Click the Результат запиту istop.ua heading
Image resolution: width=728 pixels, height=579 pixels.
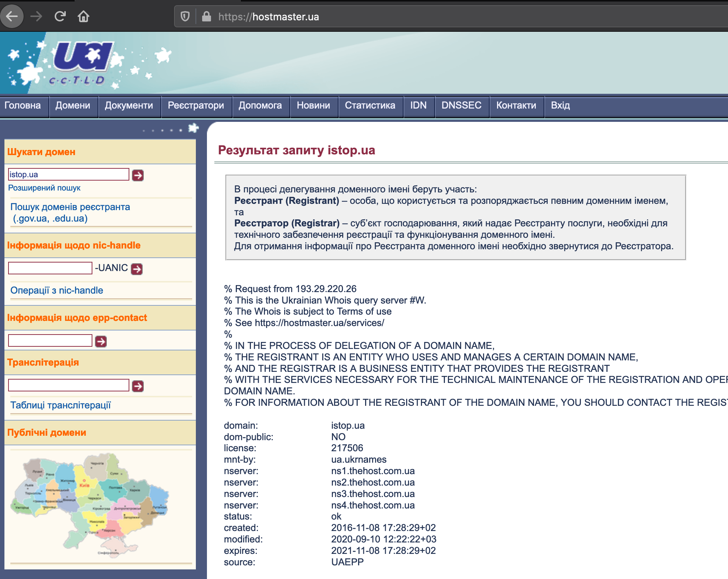pyautogui.click(x=297, y=150)
